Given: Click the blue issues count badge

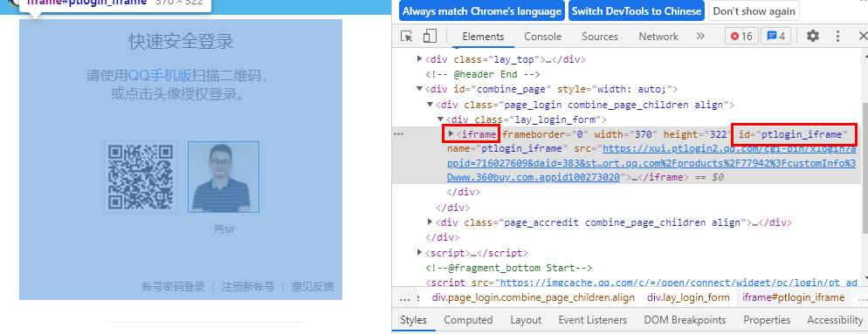Looking at the screenshot, I should coord(776,37).
